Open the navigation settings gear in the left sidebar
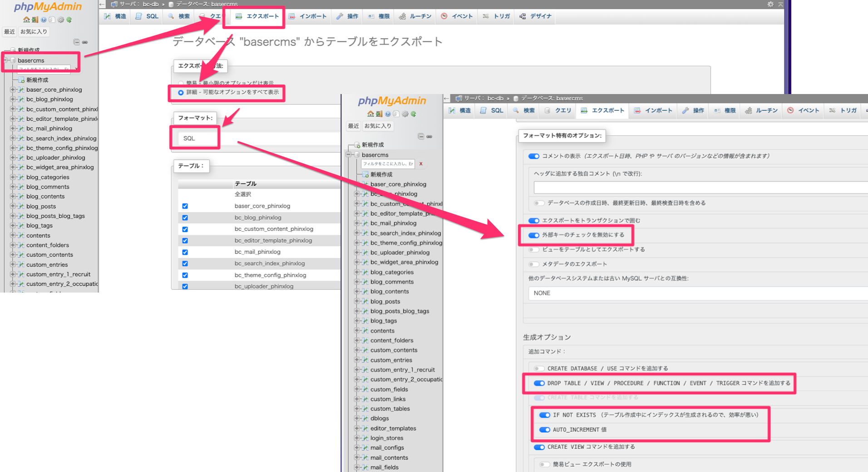 coord(60,20)
